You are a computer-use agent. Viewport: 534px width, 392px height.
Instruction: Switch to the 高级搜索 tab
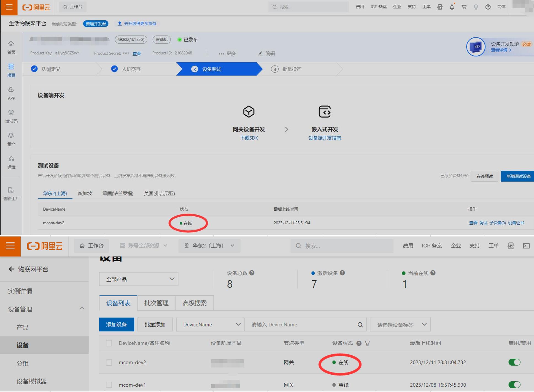click(x=195, y=303)
